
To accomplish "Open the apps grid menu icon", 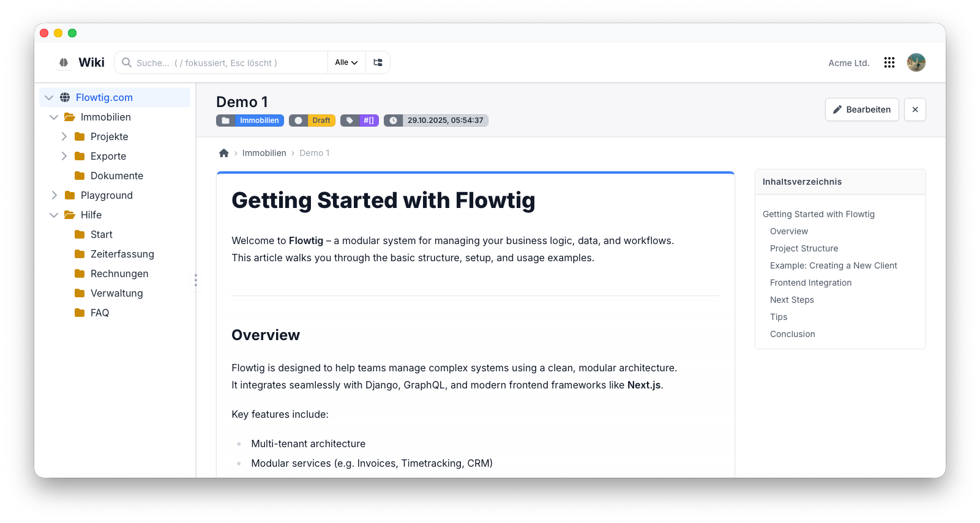I will click(889, 62).
